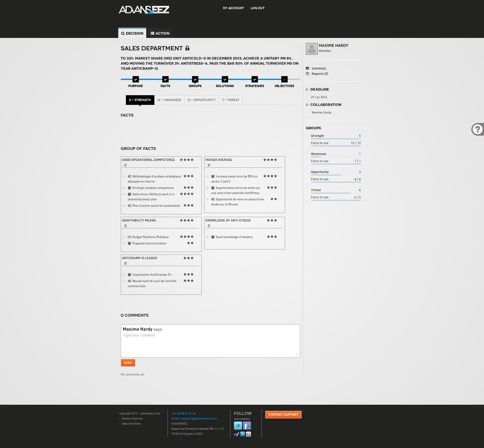Select the S - Strength tab

[x=140, y=100]
